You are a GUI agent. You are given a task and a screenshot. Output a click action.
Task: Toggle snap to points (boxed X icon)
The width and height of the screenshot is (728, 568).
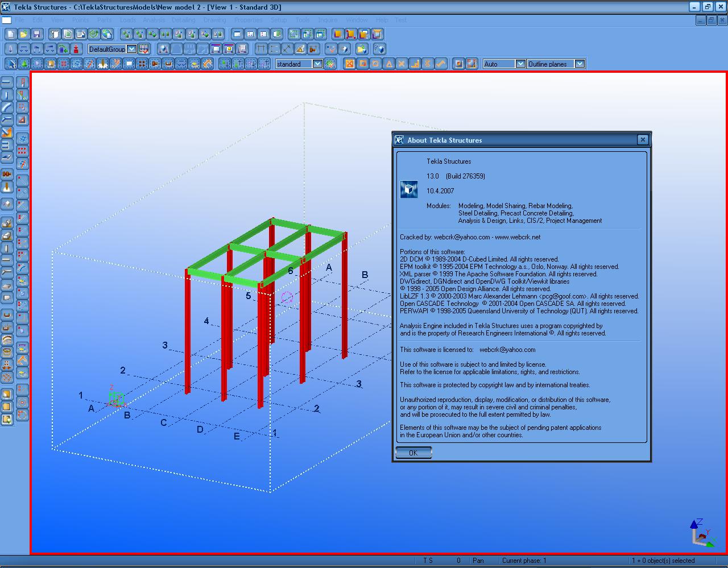tap(350, 64)
